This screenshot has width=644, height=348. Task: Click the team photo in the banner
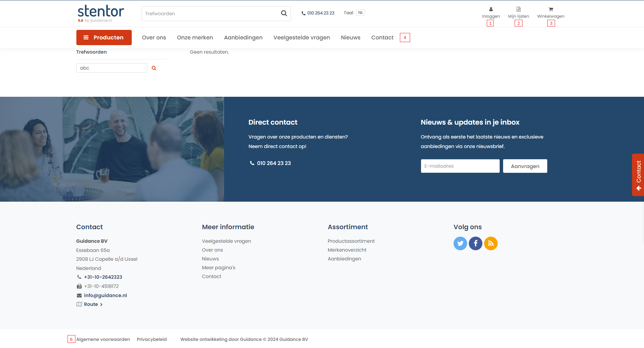tap(112, 149)
